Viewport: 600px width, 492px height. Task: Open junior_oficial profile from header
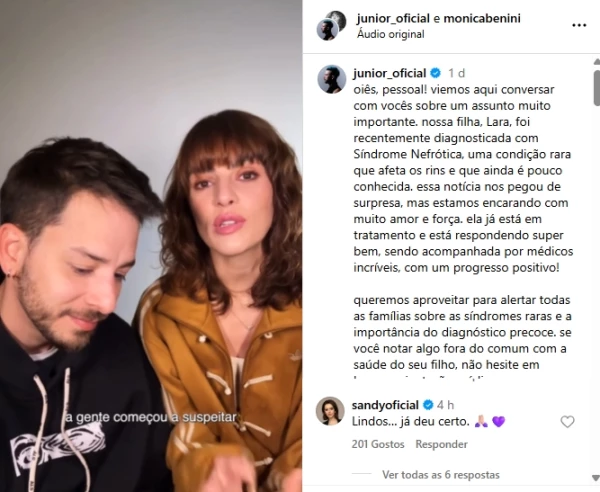coord(393,18)
